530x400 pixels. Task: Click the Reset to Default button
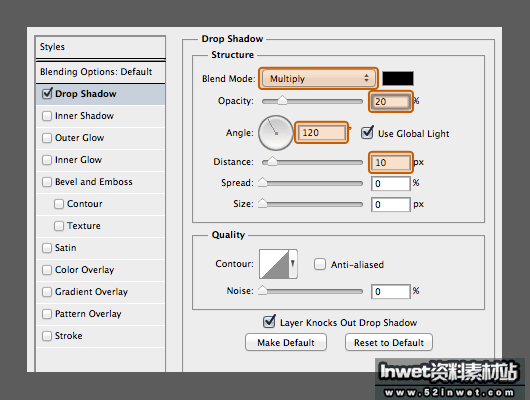point(389,343)
